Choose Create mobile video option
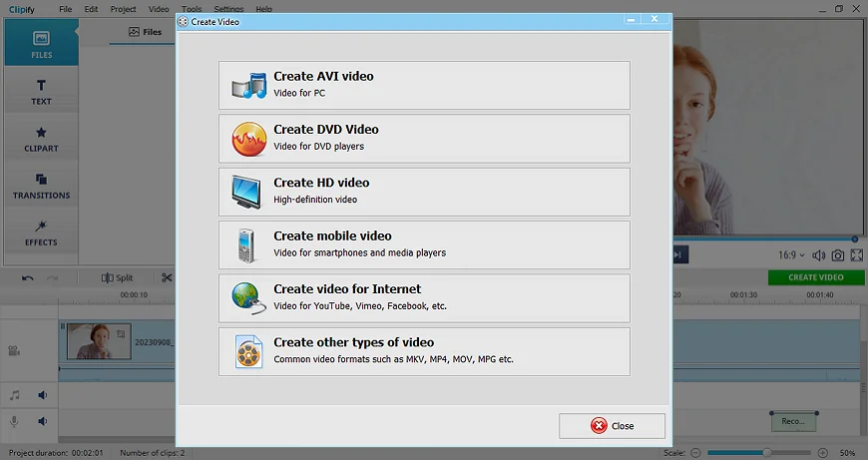The image size is (868, 460). tap(424, 245)
